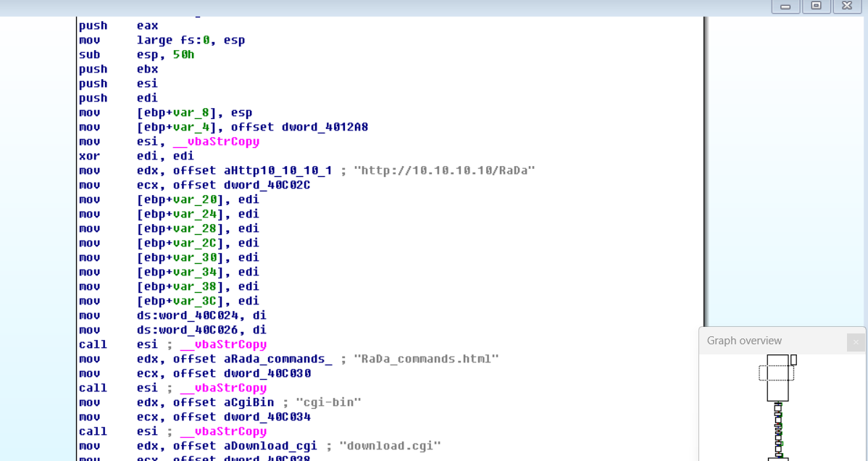The image size is (868, 461).
Task: Click the var_28 variable
Action: (194, 228)
